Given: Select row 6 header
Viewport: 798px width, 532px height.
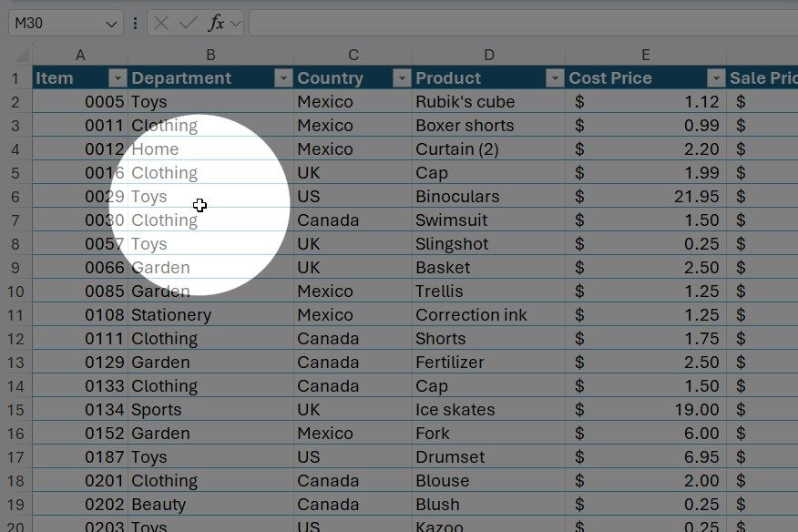Looking at the screenshot, I should (15, 197).
